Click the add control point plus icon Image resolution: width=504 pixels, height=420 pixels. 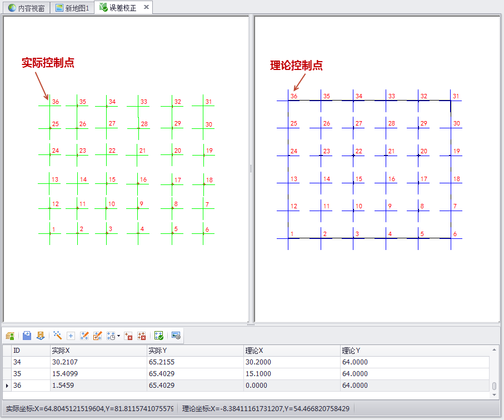pyautogui.click(x=71, y=336)
